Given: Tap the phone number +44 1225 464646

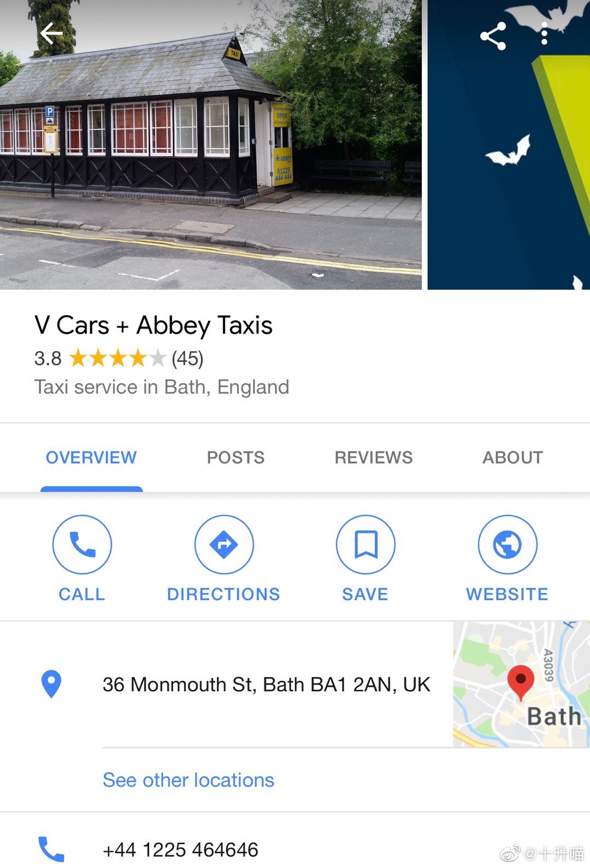Looking at the screenshot, I should [180, 850].
